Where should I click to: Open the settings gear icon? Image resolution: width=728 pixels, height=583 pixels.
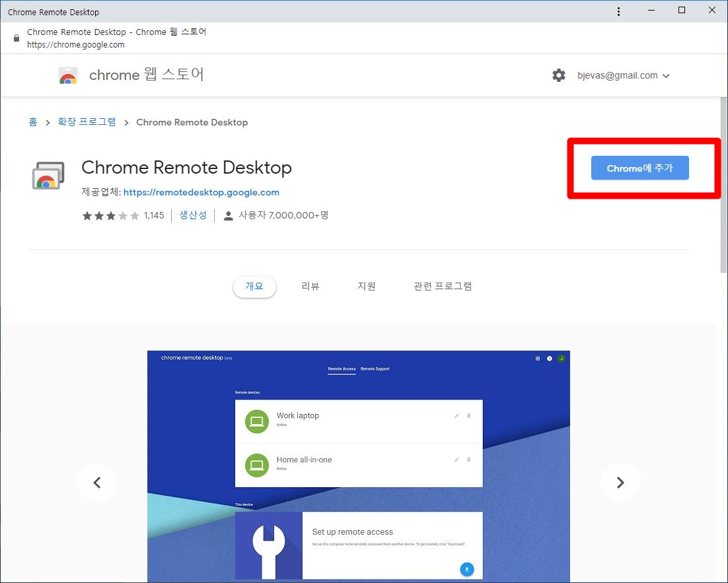558,75
